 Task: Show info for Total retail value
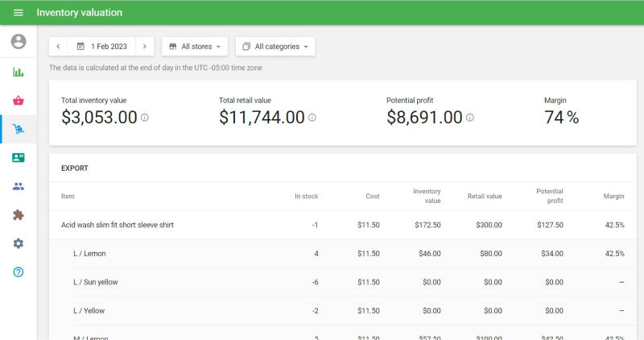click(x=312, y=118)
